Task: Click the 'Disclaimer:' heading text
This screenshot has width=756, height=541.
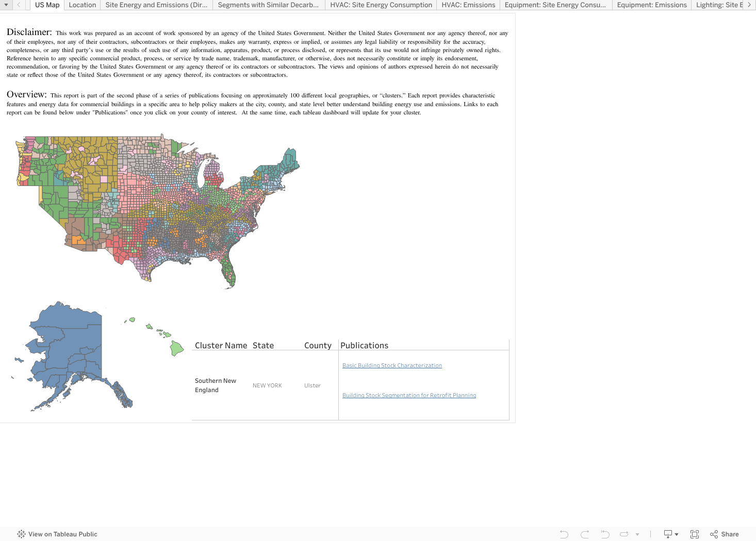Action: pos(29,32)
